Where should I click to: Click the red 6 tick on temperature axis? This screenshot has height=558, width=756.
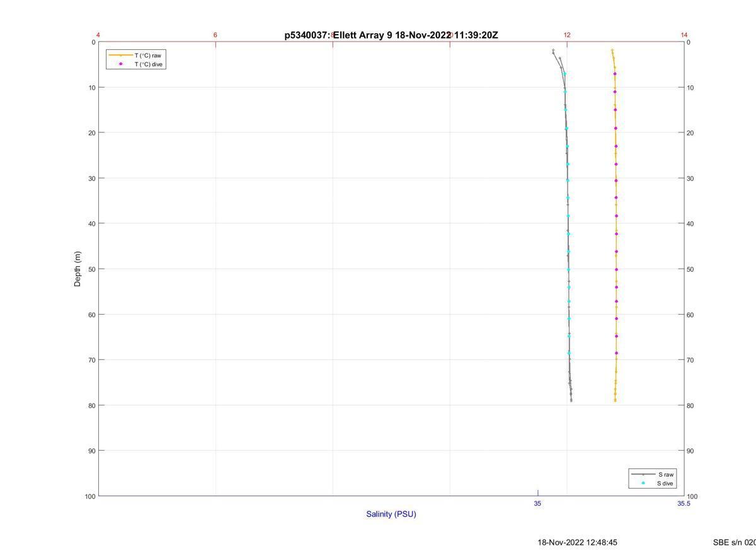pos(215,35)
